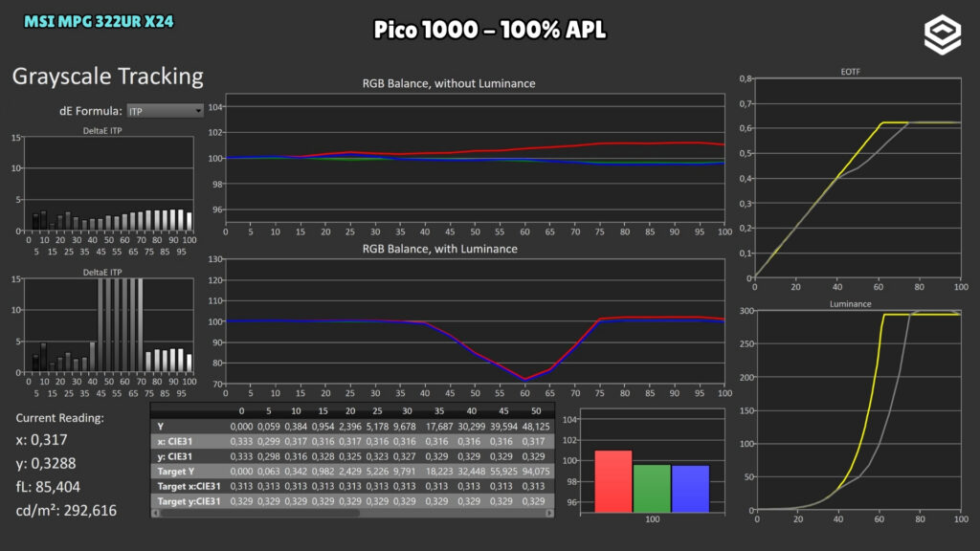This screenshot has height=551, width=980.
Task: Click table cell with value 0,323
Action: coord(377,456)
